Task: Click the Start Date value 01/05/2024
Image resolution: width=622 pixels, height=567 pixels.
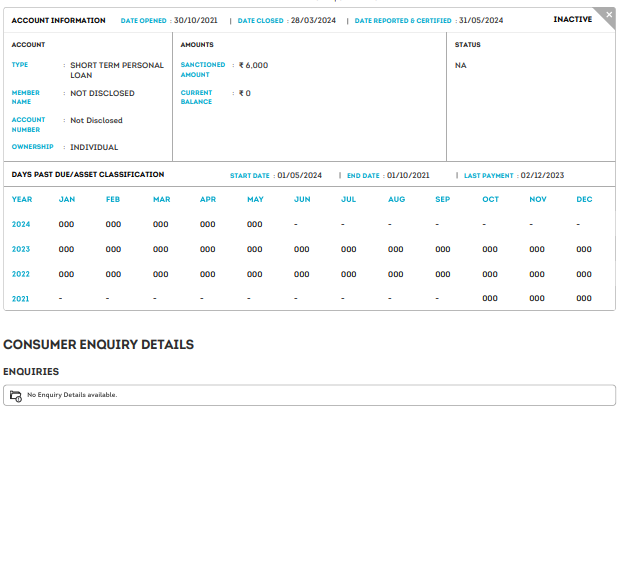Action: point(300,175)
